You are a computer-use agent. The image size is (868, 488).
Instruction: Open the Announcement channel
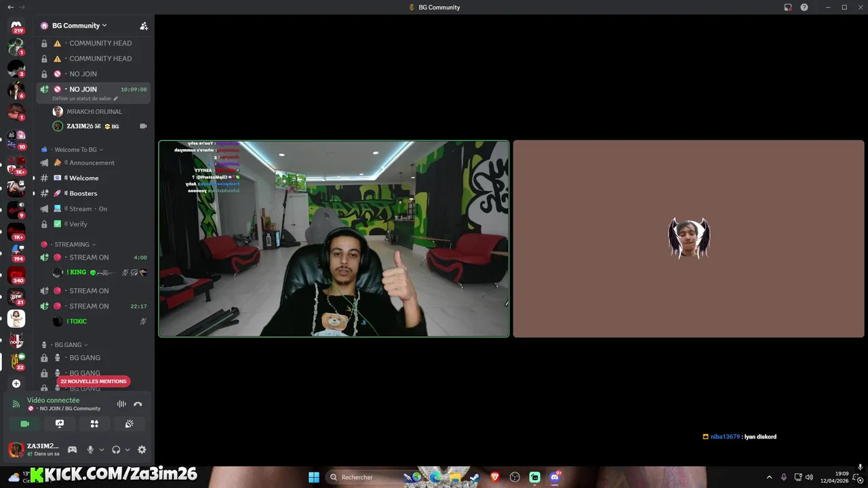(94, 163)
